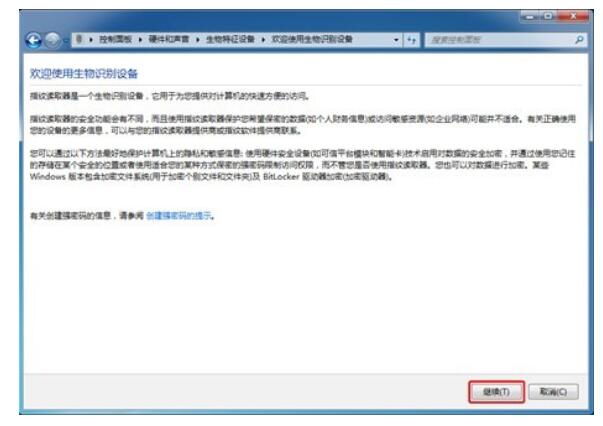Open the 创建强密码的提示 link
Viewport: 603px width, 426px height.
coord(179,215)
